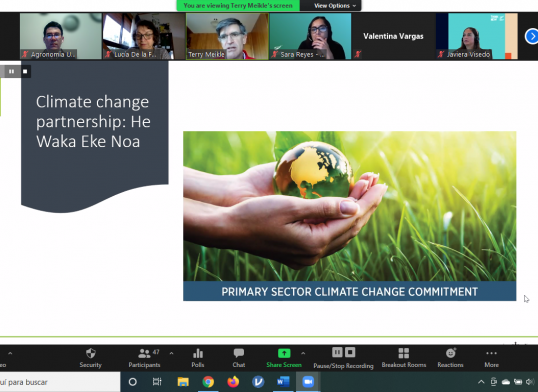538x392 pixels.
Task: Stop the recording in the bottom toolbar
Action: (350, 353)
